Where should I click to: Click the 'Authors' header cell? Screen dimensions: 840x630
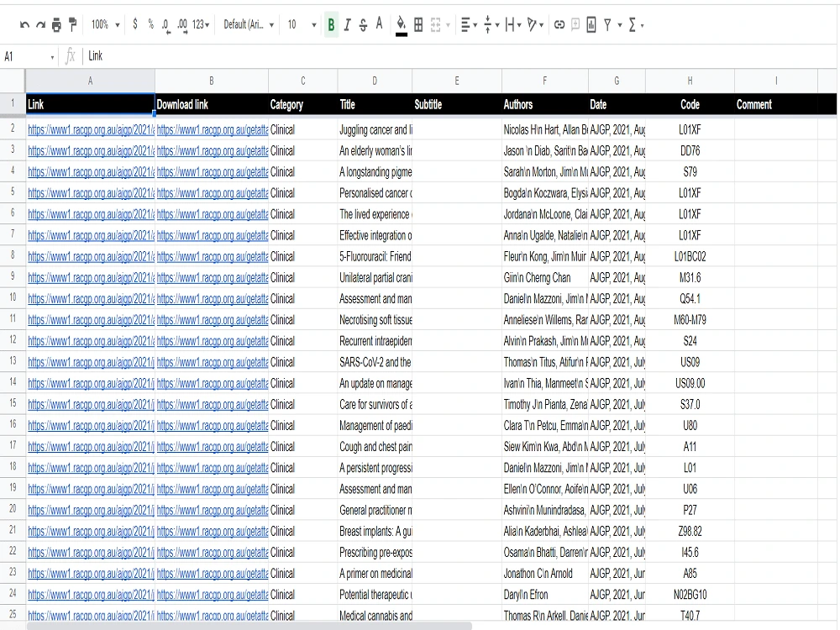pos(545,104)
